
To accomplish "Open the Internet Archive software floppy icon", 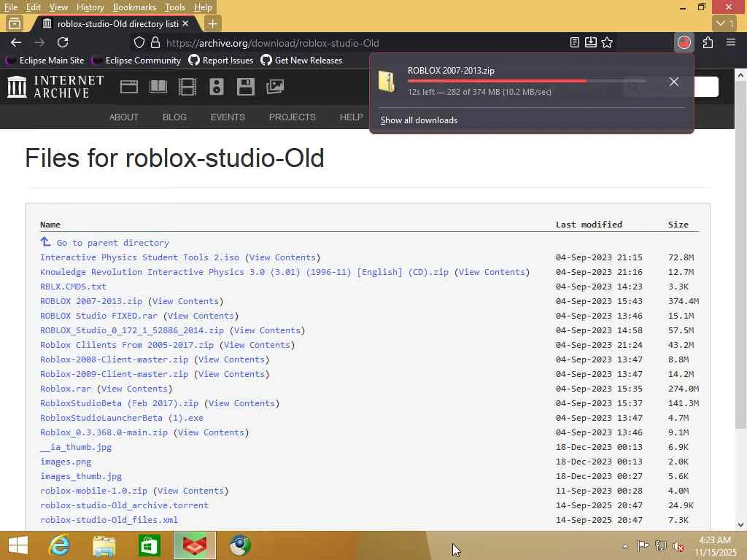I will 245,87.
